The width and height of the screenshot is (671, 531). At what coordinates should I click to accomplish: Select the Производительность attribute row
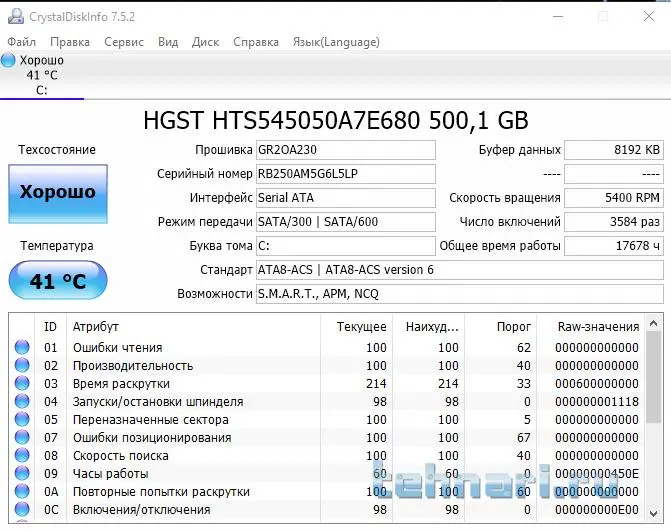[x=327, y=365]
